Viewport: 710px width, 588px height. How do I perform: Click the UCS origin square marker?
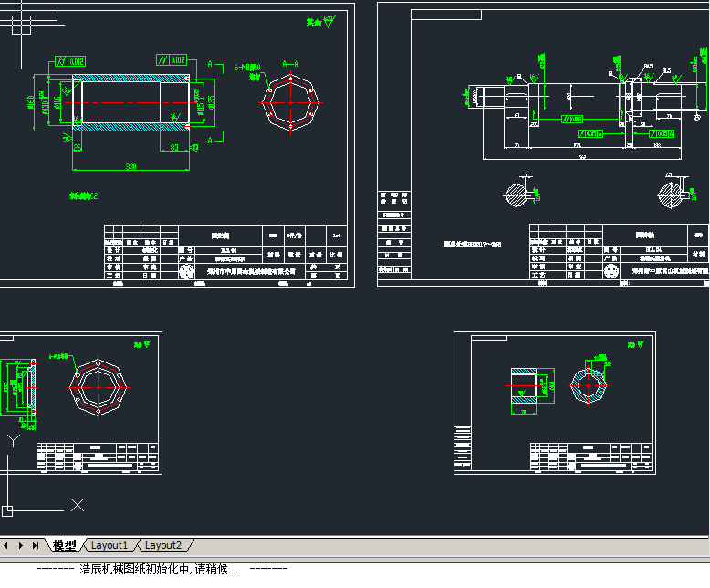coord(7,511)
